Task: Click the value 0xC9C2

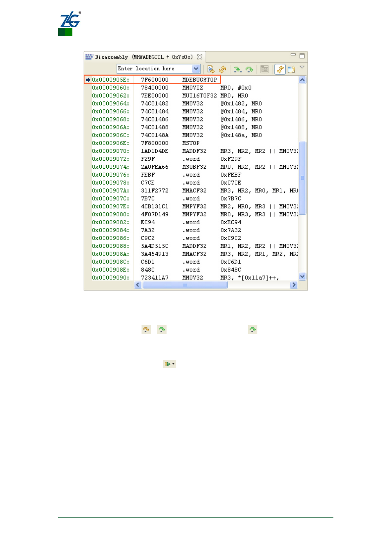Action: [x=231, y=238]
